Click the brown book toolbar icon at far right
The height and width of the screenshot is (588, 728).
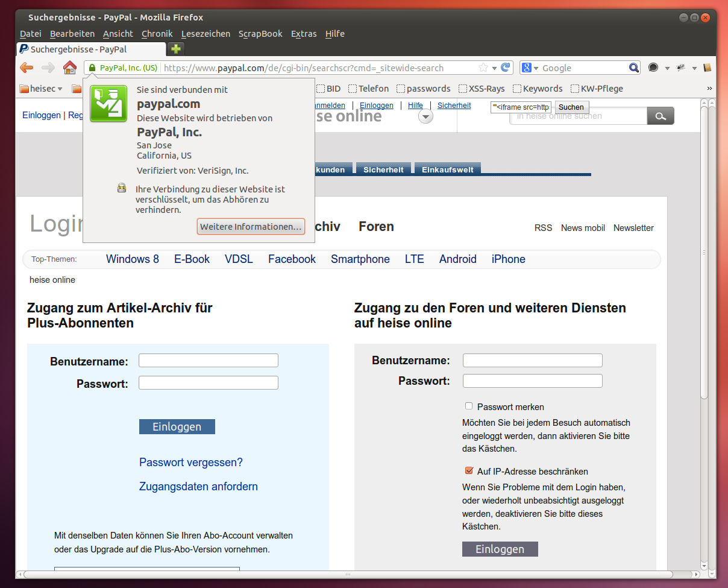(708, 68)
